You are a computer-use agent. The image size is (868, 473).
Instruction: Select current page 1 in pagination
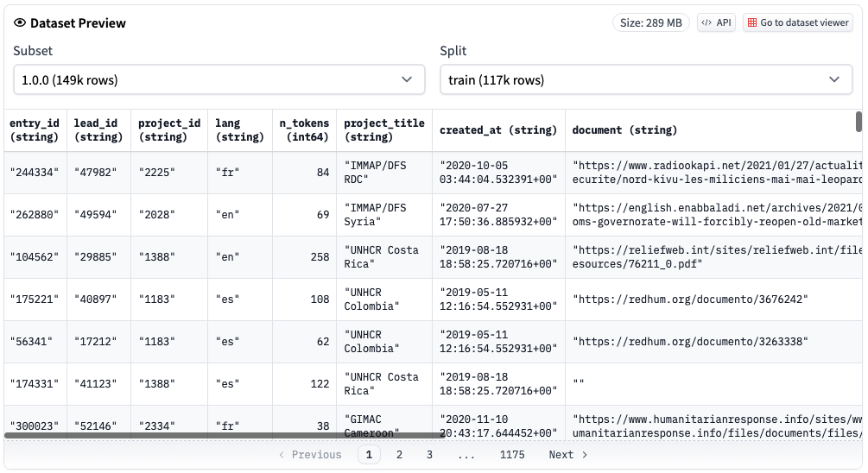(369, 455)
